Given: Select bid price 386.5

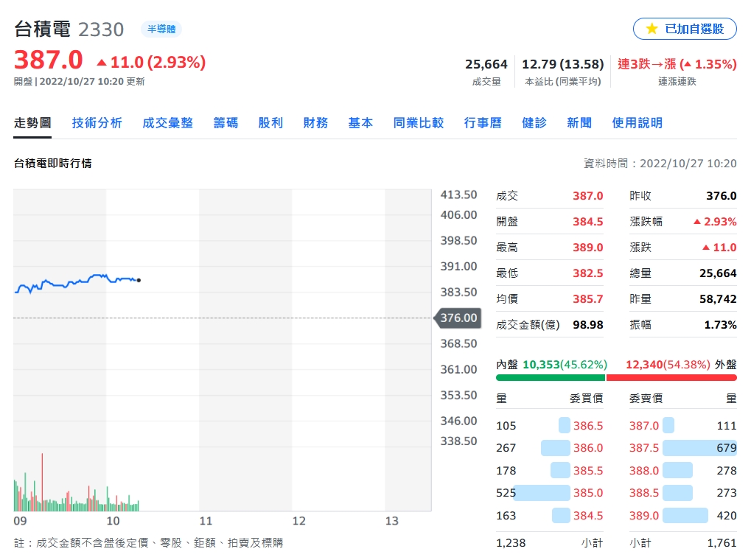Looking at the screenshot, I should click(x=588, y=426).
